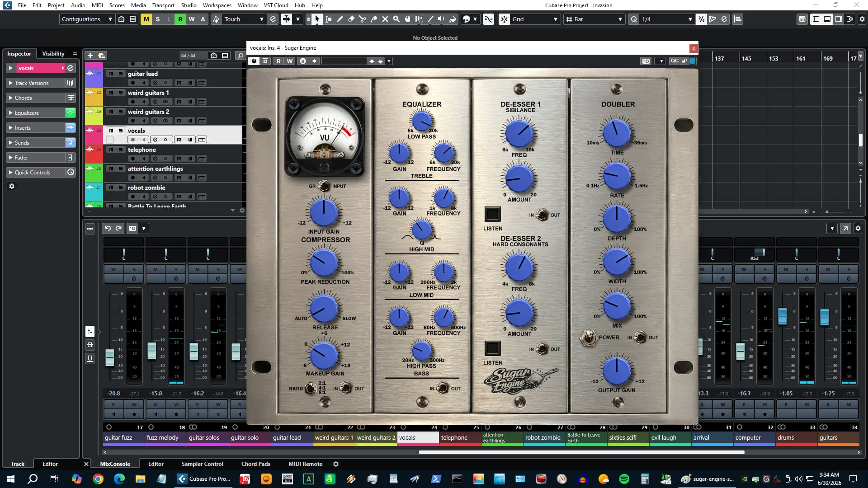Open the Touch automation mode dropdown
Screen dimensions: 868x488
click(244, 19)
